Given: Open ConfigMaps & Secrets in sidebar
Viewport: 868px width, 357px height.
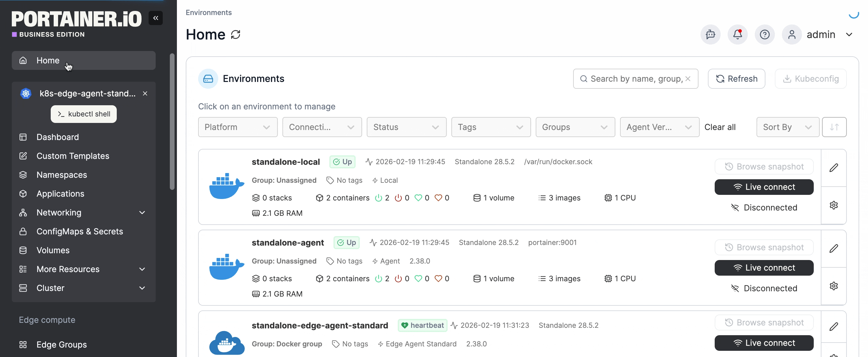Looking at the screenshot, I should pyautogui.click(x=80, y=231).
